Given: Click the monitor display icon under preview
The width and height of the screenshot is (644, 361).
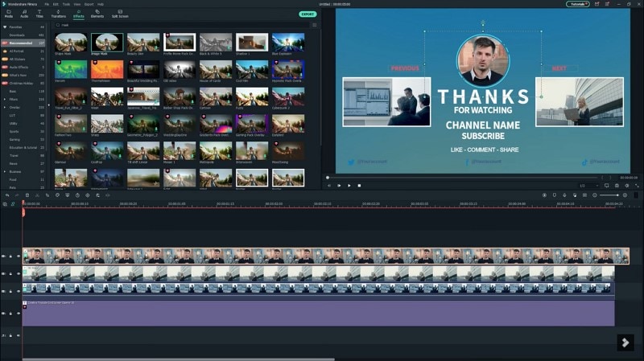Looking at the screenshot, I should pos(607,186).
